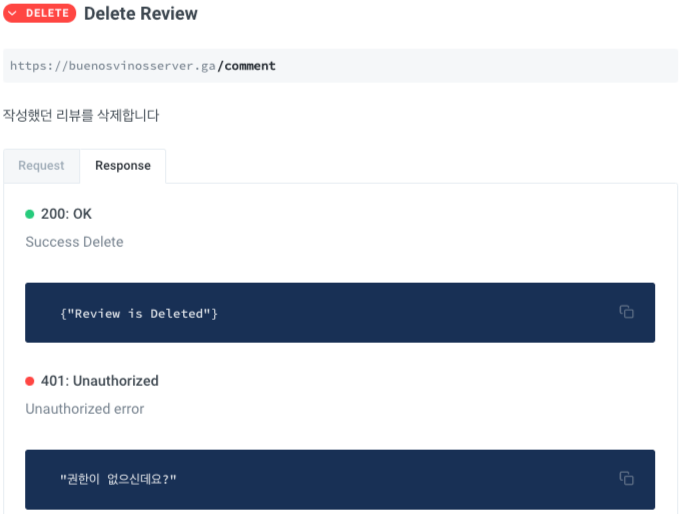
Task: Click the 작성했던 리뷰를 삭제합니다 description
Action: coord(81,115)
